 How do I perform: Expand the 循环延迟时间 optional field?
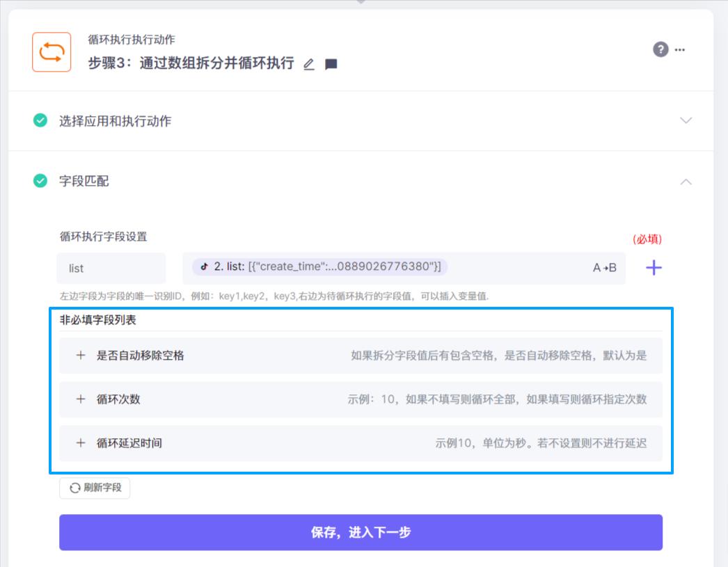pyautogui.click(x=81, y=442)
